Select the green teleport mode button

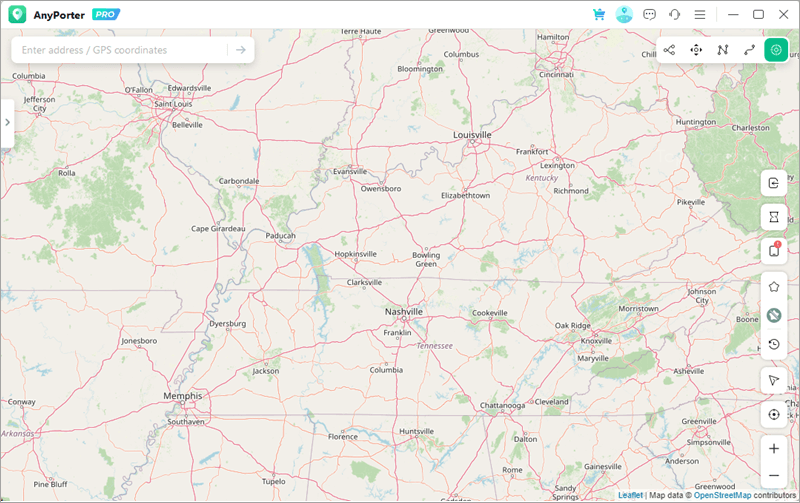click(x=776, y=50)
